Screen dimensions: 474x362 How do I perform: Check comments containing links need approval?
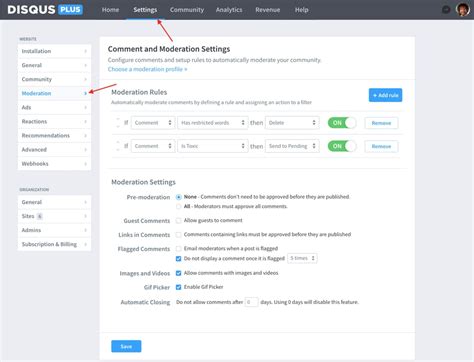179,234
